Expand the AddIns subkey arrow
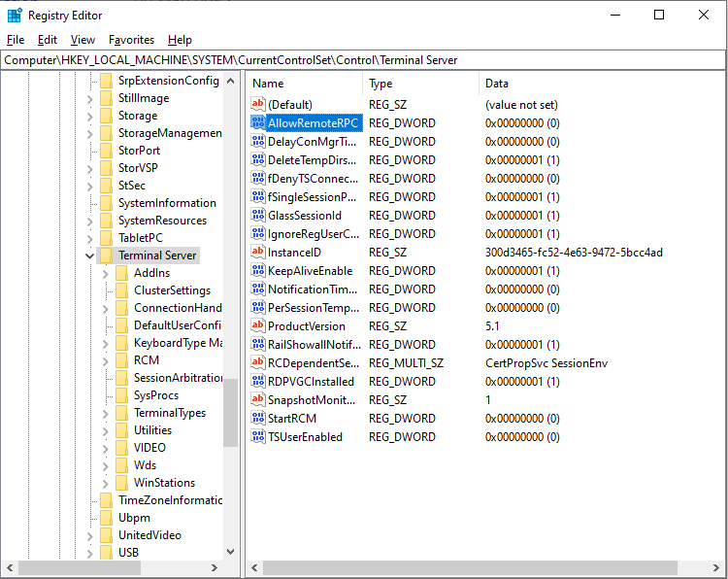Image resolution: width=728 pixels, height=579 pixels. tap(106, 273)
